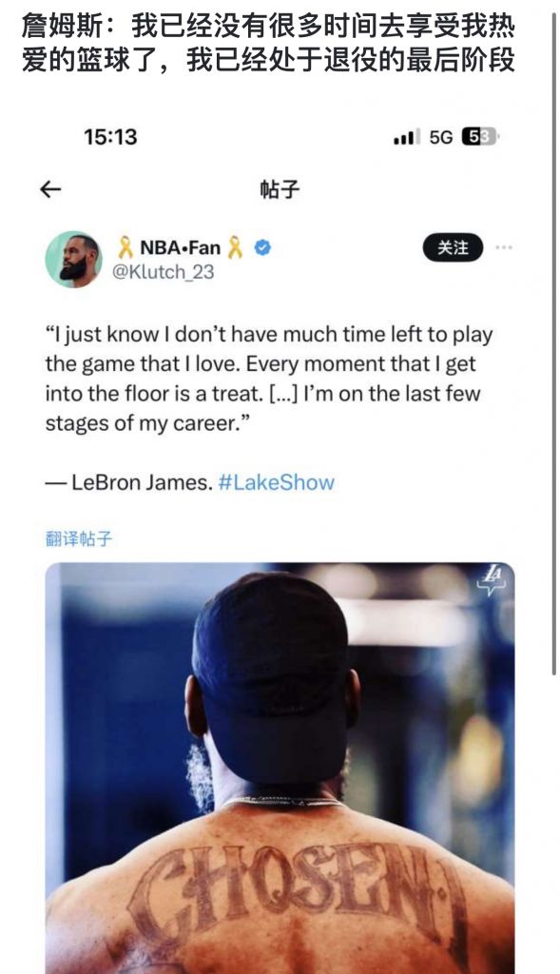
Task: Open the three-dots more options menu
Action: tap(504, 247)
